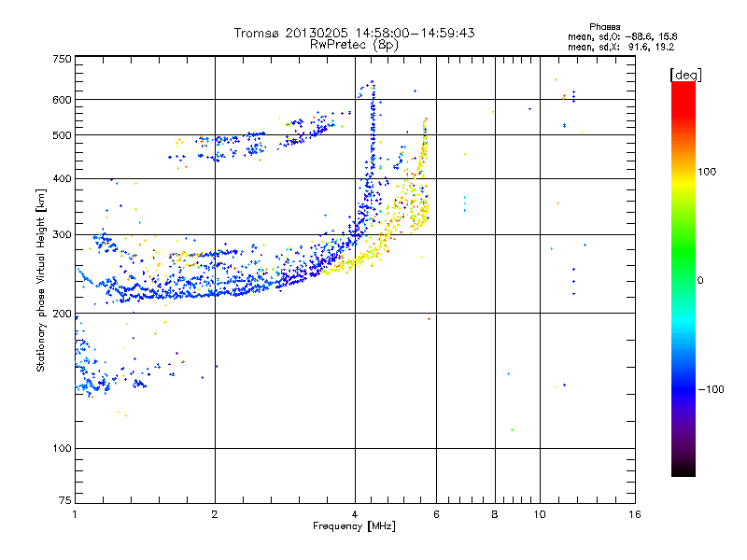Screen dimensions: 747x560
Task: Click x-axis tick label '8'
Action: click(495, 514)
